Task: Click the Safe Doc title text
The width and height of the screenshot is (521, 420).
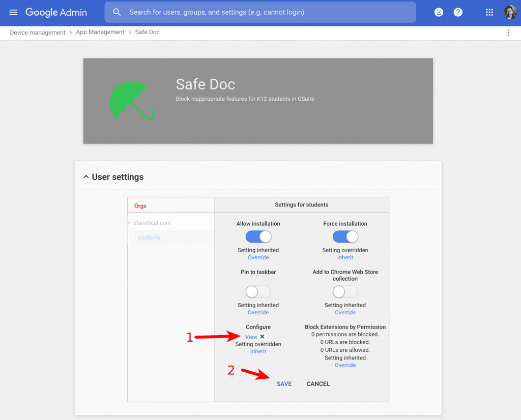Action: coord(206,84)
